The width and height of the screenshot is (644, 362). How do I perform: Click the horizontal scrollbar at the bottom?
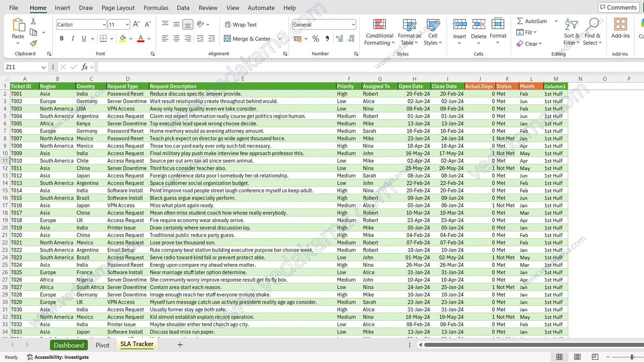[x=534, y=345]
